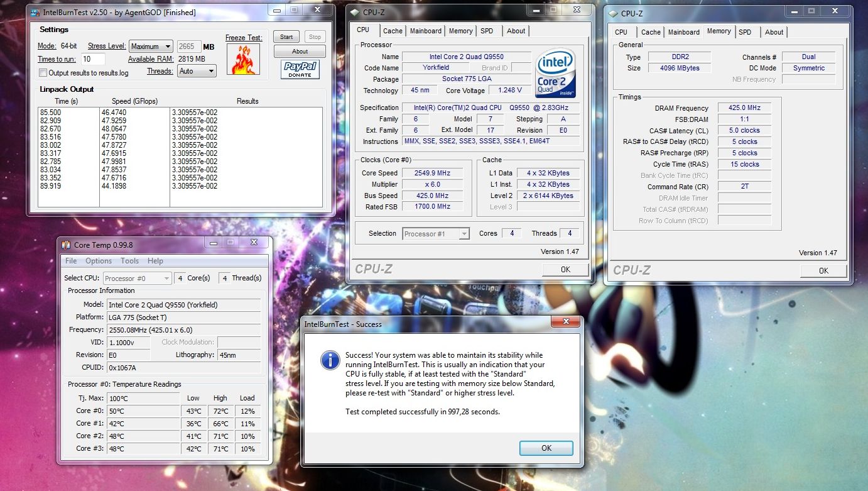Click OK in CPU-Z CPU window

point(565,269)
